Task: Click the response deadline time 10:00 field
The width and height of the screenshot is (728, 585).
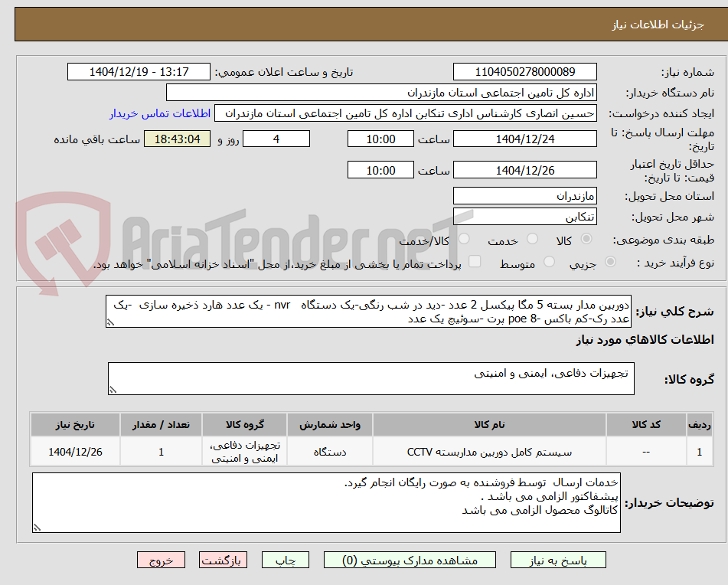Action: pos(380,139)
